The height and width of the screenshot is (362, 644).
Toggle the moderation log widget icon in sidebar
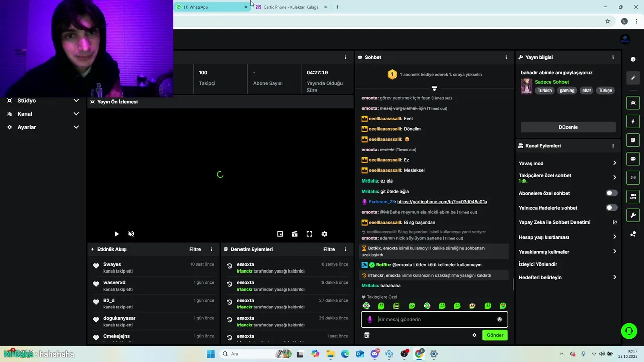pyautogui.click(x=633, y=140)
